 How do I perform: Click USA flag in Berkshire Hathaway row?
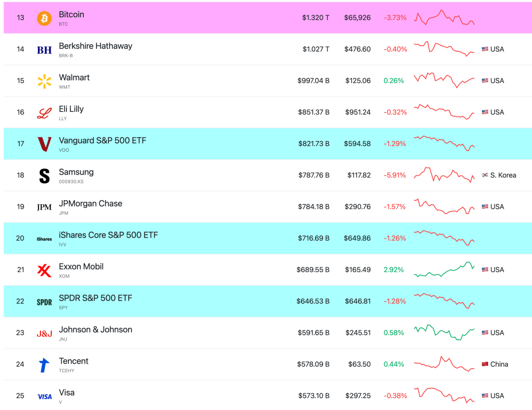pos(485,49)
